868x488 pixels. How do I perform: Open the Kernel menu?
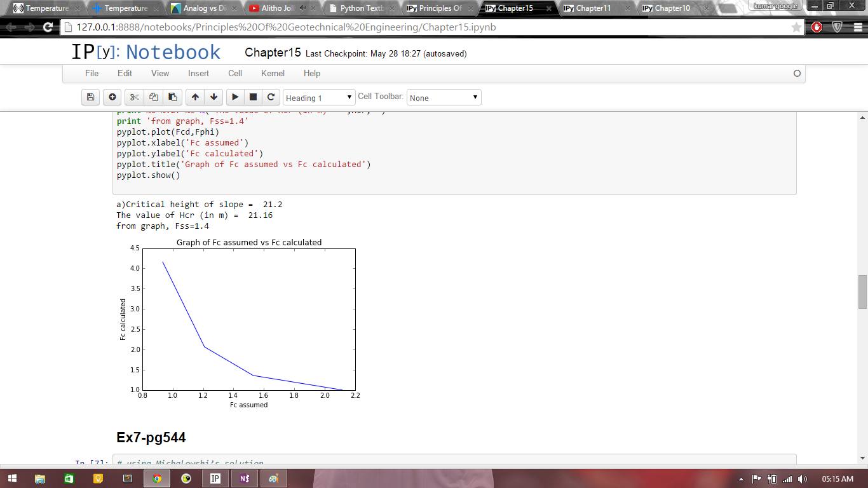(x=273, y=74)
